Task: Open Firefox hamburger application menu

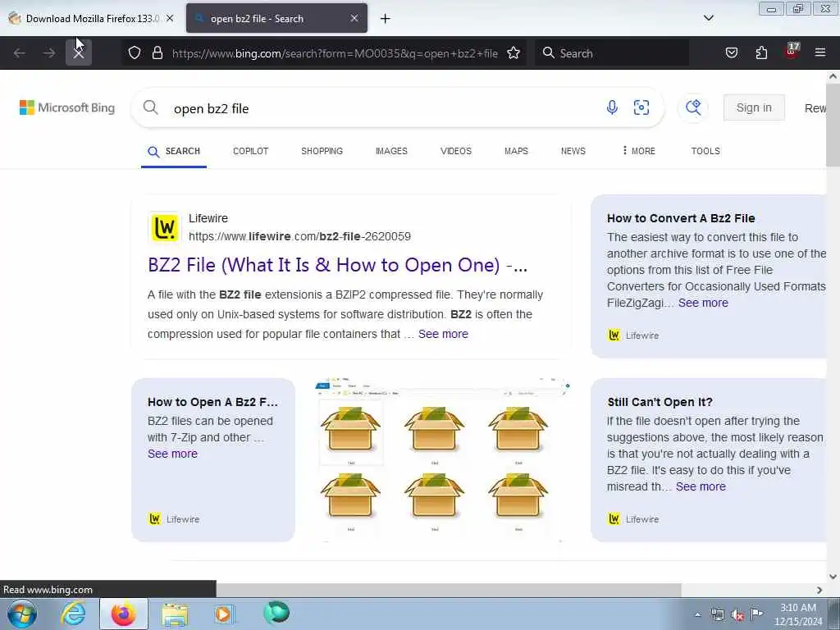Action: tap(820, 52)
